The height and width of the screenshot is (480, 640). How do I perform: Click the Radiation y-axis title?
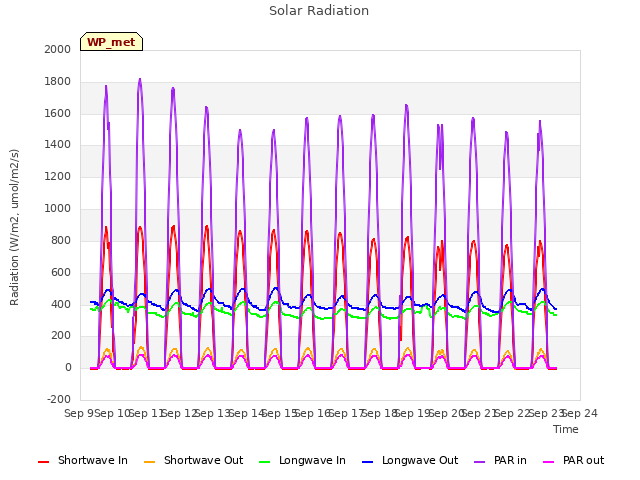click(x=15, y=227)
